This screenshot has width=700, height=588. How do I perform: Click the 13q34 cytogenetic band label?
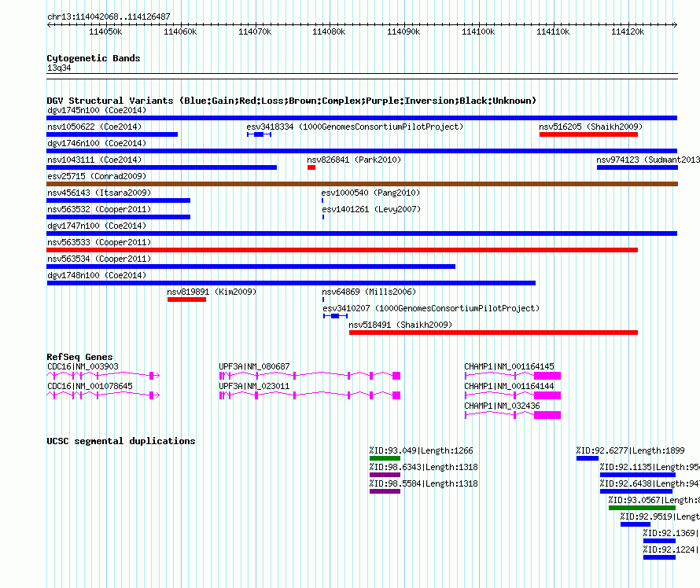pyautogui.click(x=59, y=68)
